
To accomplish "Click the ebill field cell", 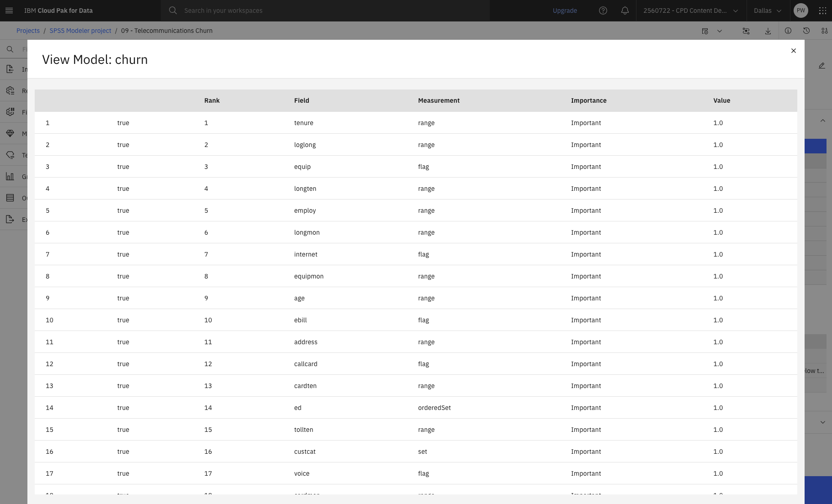I will pos(301,320).
